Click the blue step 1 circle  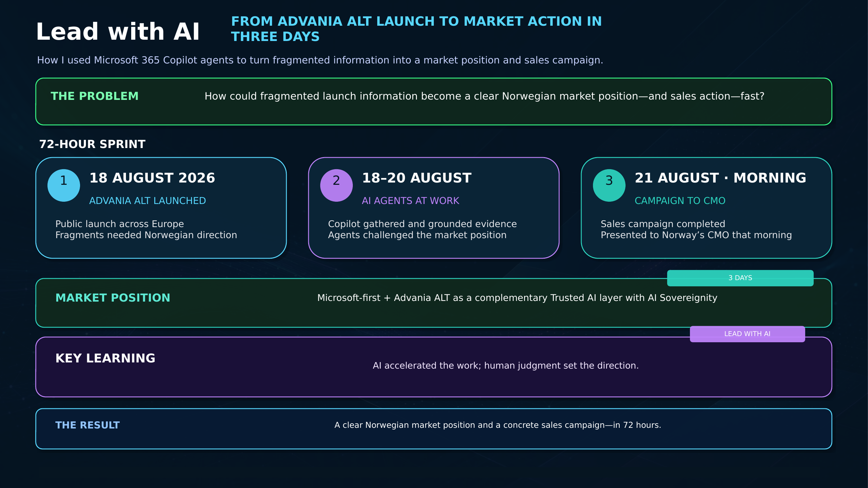[x=64, y=185]
